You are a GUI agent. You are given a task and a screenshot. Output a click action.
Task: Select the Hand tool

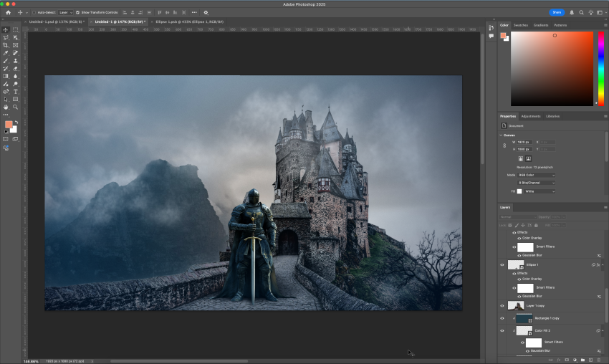5,107
